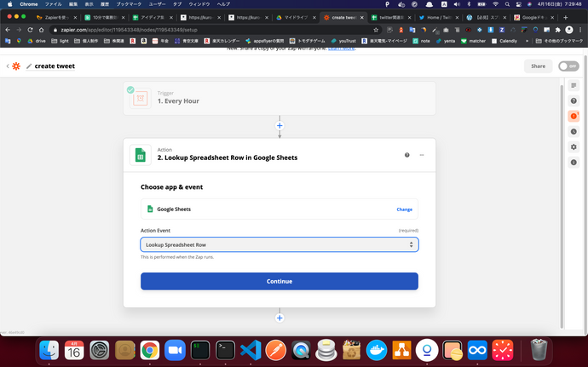Viewport: 588px width, 367px height.
Task: Reload the page
Action: click(x=30, y=30)
